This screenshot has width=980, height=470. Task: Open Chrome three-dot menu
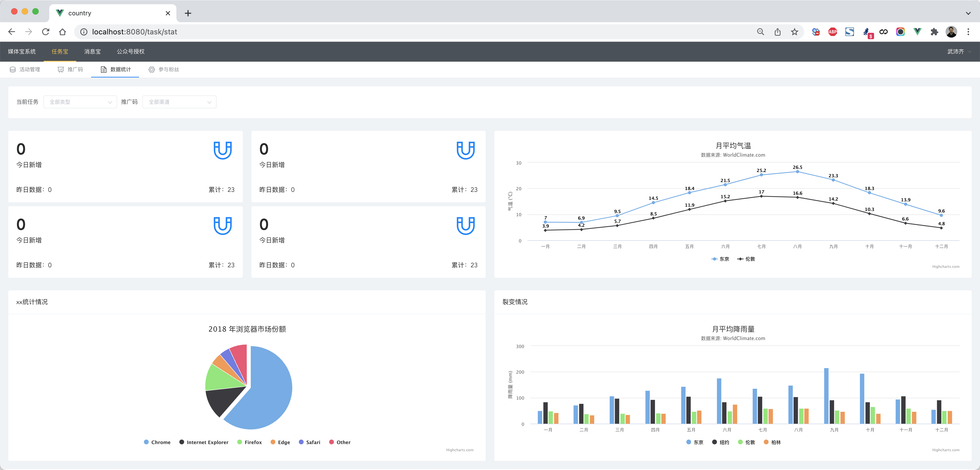[x=968, y=32]
